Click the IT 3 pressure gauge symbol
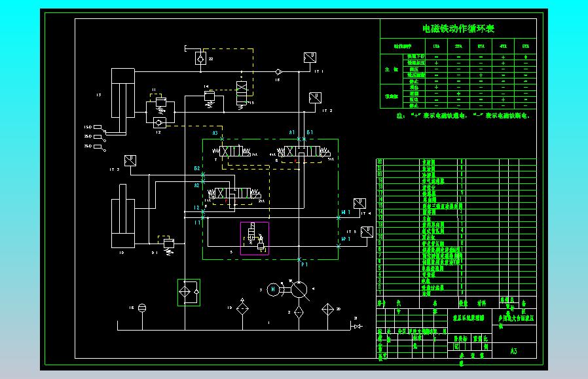The height and width of the screenshot is (379, 588). [130, 160]
